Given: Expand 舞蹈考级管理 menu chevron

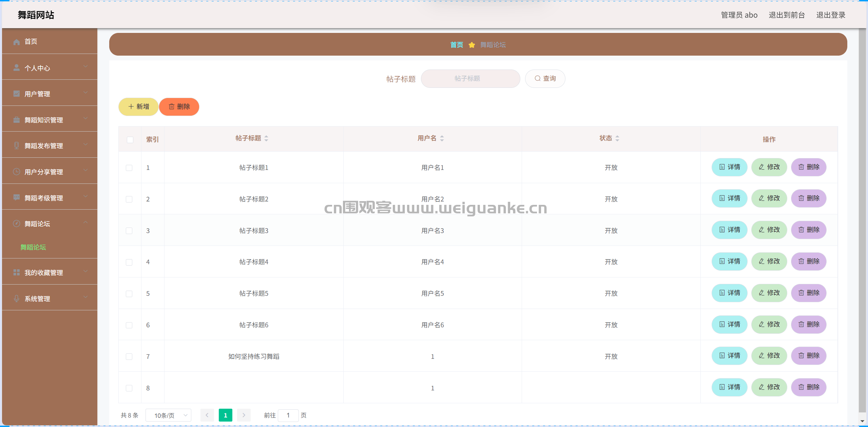Looking at the screenshot, I should point(85,196).
